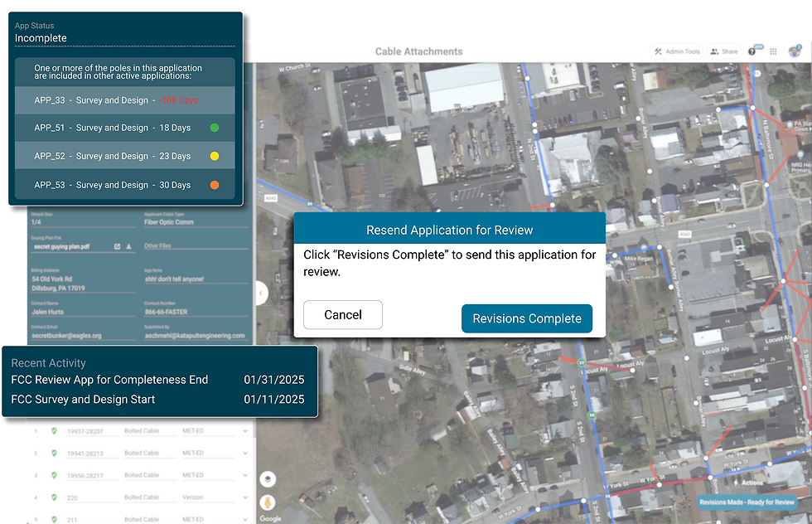Cancel the Resend Application dialog
The width and height of the screenshot is (812, 524).
click(343, 314)
